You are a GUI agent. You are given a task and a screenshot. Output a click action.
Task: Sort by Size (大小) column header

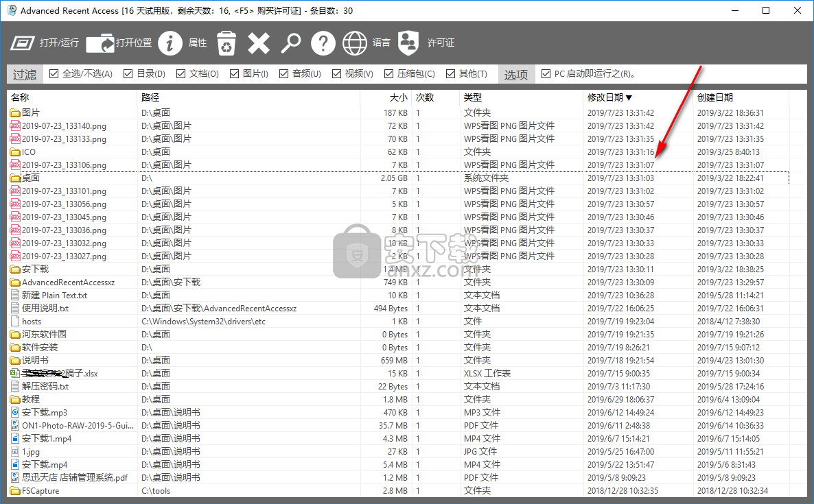386,97
